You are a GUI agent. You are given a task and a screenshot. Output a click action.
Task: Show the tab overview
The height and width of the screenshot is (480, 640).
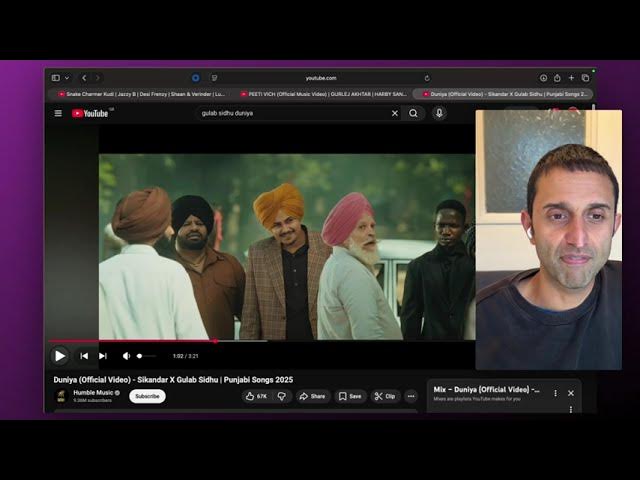[585, 78]
